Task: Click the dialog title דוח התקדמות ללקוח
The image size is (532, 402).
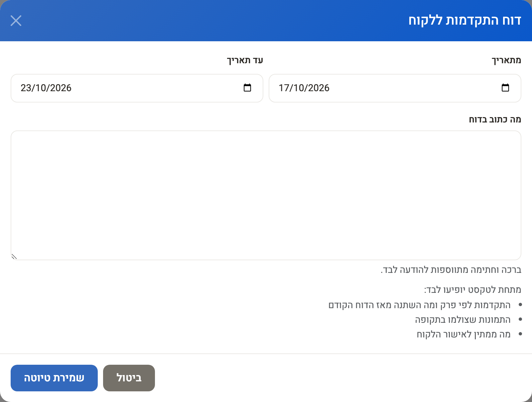Action: click(x=465, y=21)
